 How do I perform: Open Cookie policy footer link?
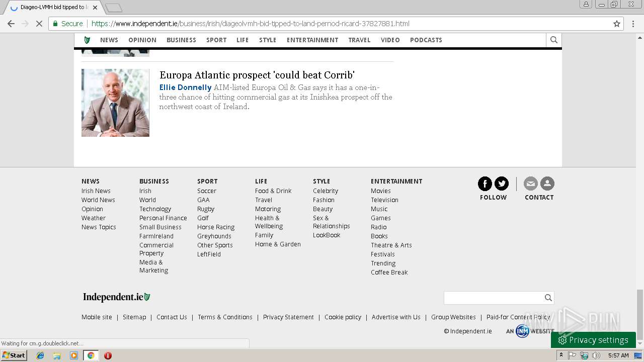(x=343, y=317)
